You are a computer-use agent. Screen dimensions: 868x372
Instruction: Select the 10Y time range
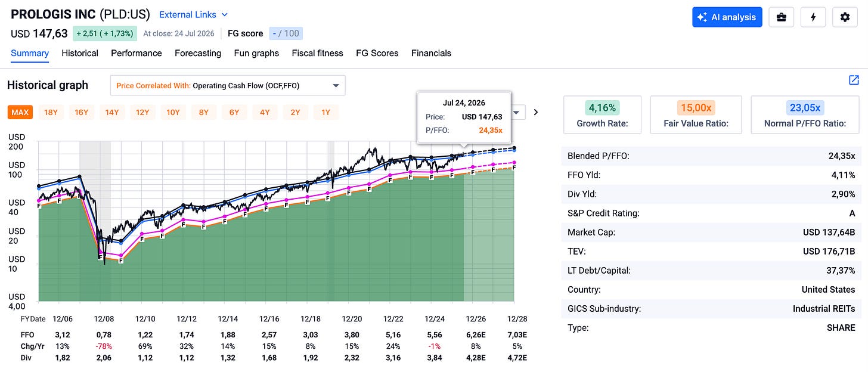[x=173, y=112]
